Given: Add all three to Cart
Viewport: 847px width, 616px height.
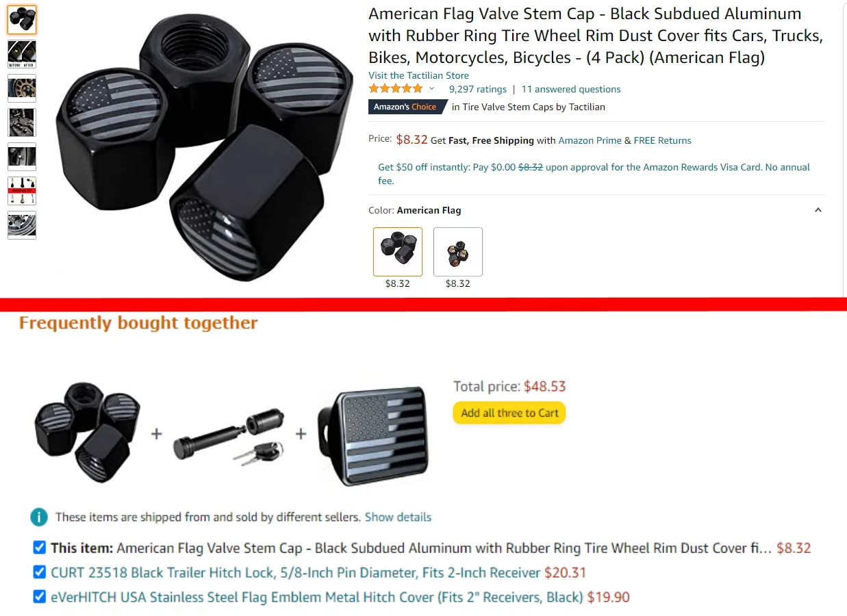Looking at the screenshot, I should 509,413.
